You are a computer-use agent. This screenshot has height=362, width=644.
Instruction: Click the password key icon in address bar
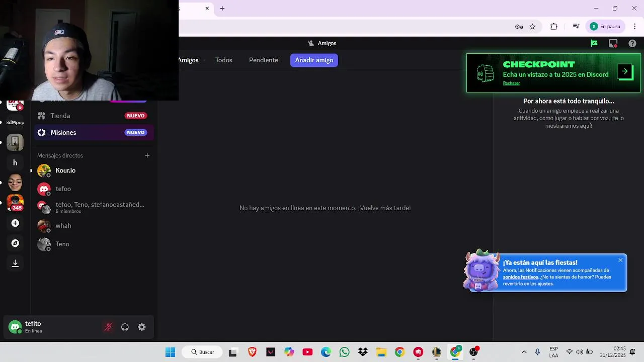click(519, 27)
